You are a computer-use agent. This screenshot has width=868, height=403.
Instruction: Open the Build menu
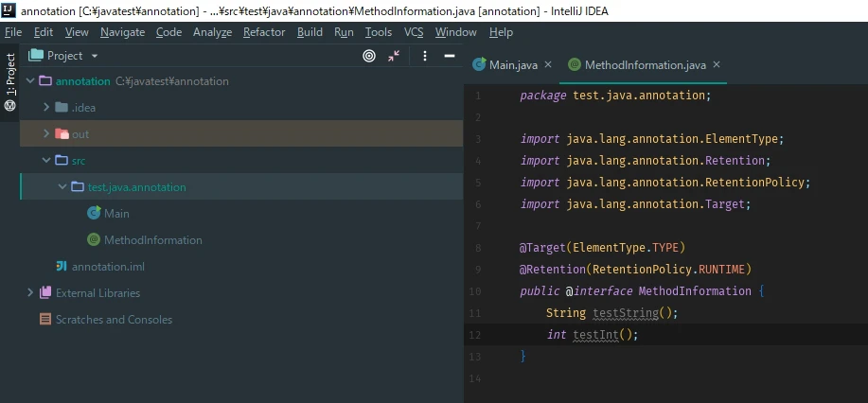click(x=310, y=33)
